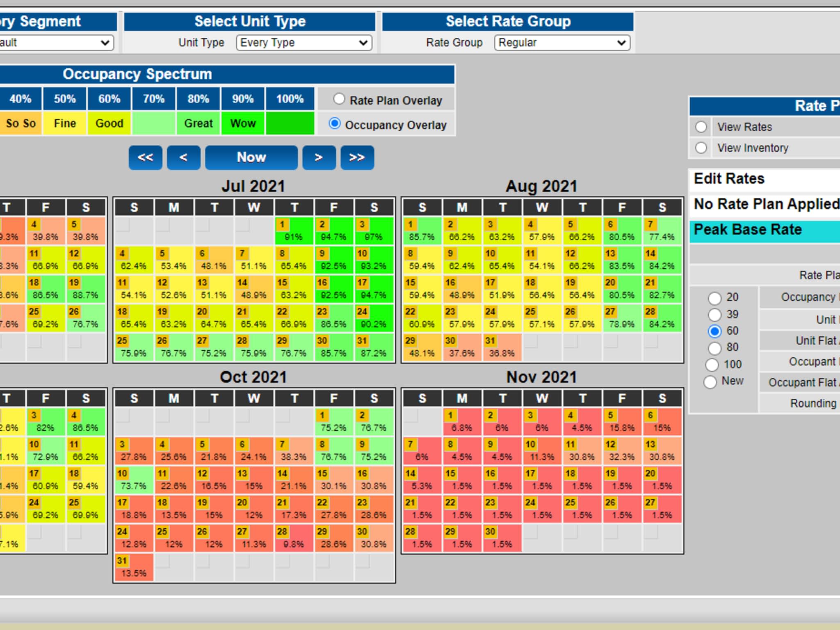Select October 28 cell showing 9.8%
The width and height of the screenshot is (840, 630).
coord(294,539)
